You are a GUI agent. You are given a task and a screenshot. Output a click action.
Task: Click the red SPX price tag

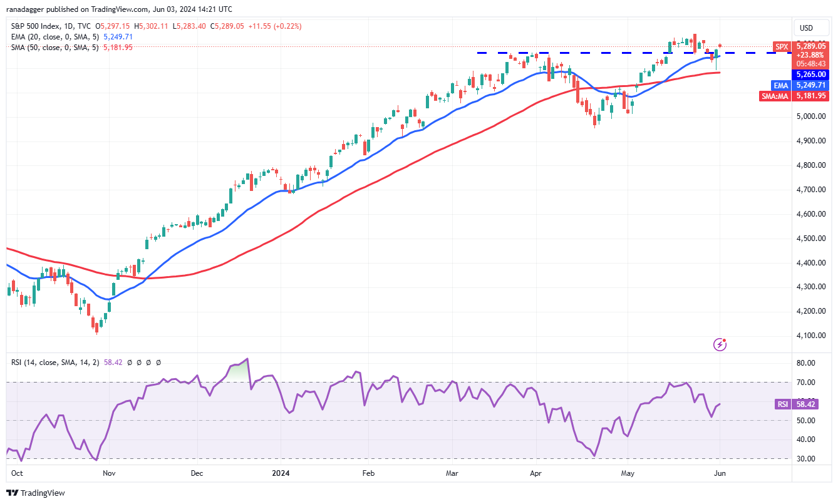pyautogui.click(x=782, y=46)
